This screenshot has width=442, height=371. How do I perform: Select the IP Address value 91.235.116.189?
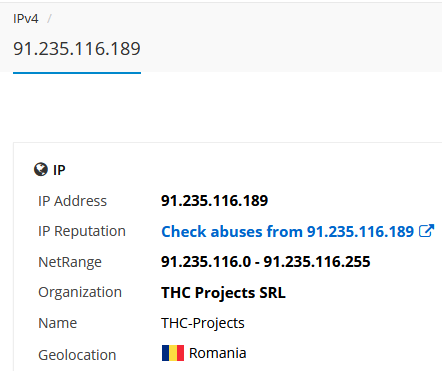214,201
